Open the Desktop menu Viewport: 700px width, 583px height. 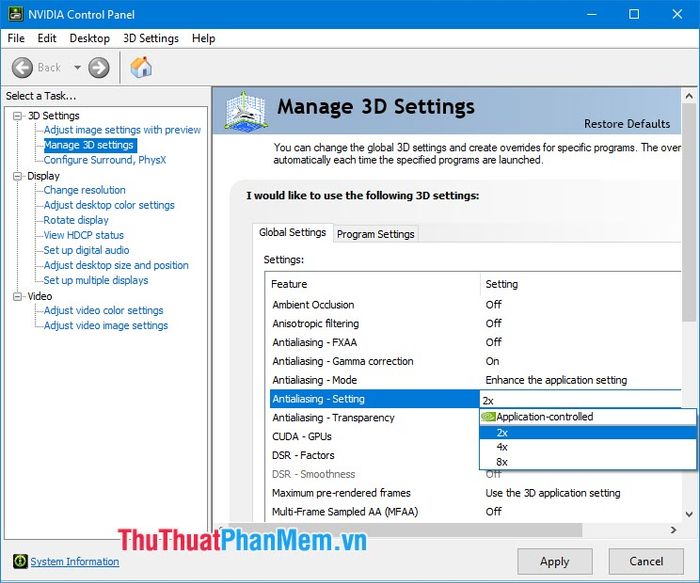click(x=90, y=38)
